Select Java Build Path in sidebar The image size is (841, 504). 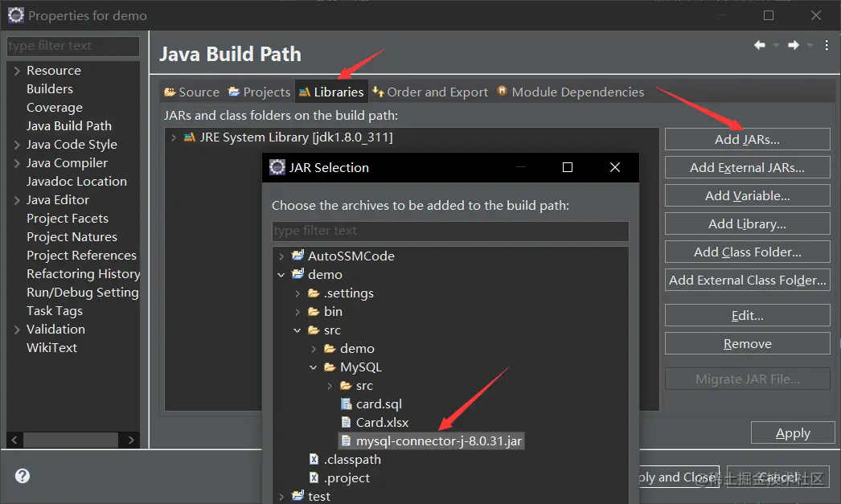click(69, 126)
